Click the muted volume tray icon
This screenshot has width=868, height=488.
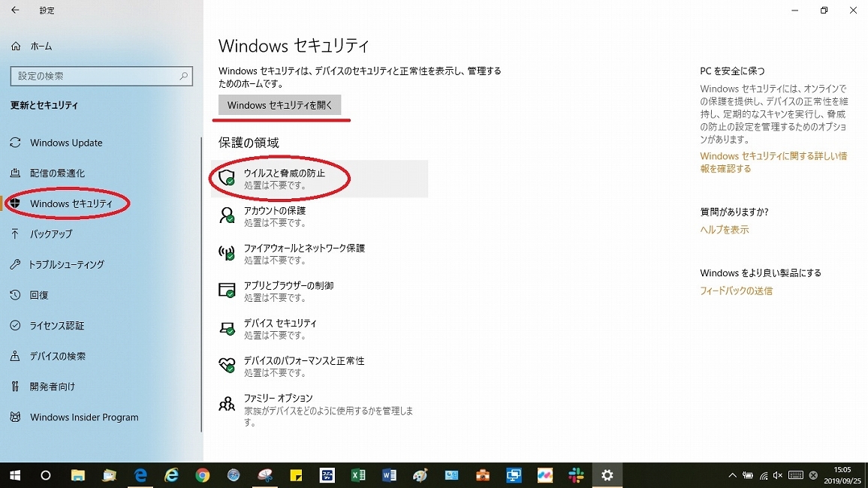click(x=778, y=475)
